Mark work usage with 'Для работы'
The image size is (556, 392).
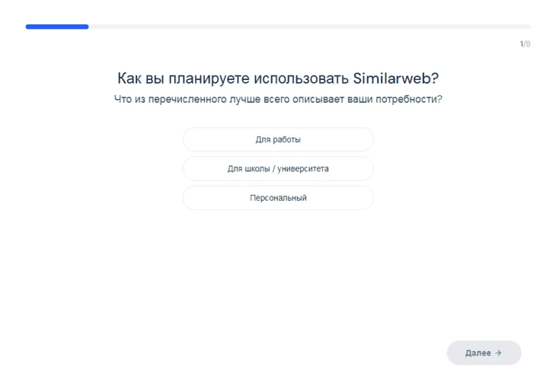[278, 139]
